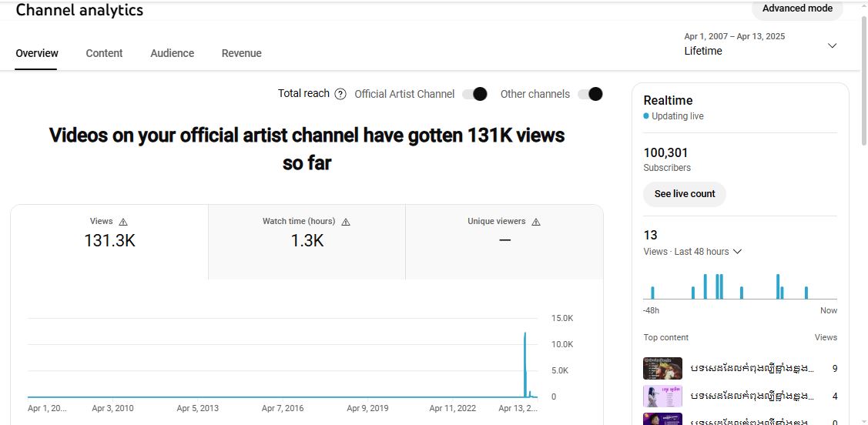Select the Views metric card

coord(109,242)
